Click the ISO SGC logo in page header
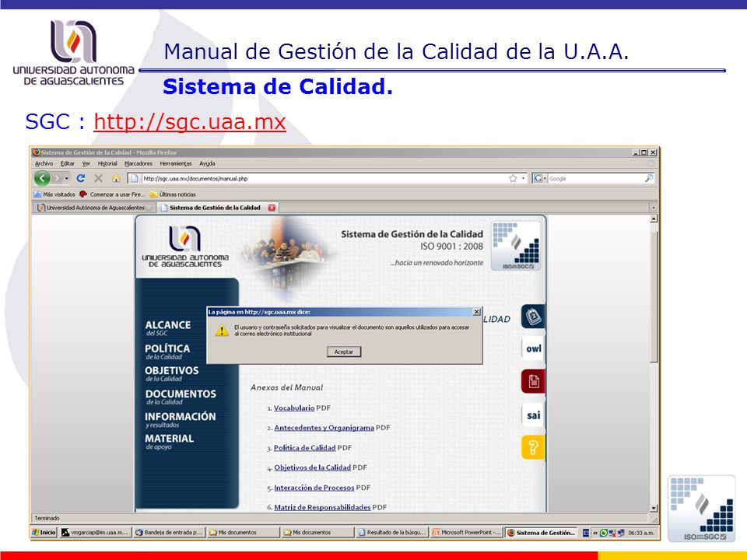This screenshot has height=560, width=747. [516, 246]
